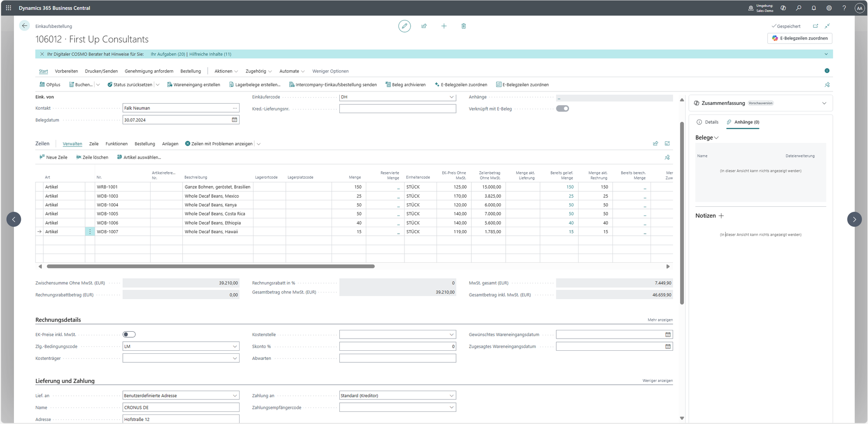
Task: Open the Vorbereiten menu tab
Action: 66,71
